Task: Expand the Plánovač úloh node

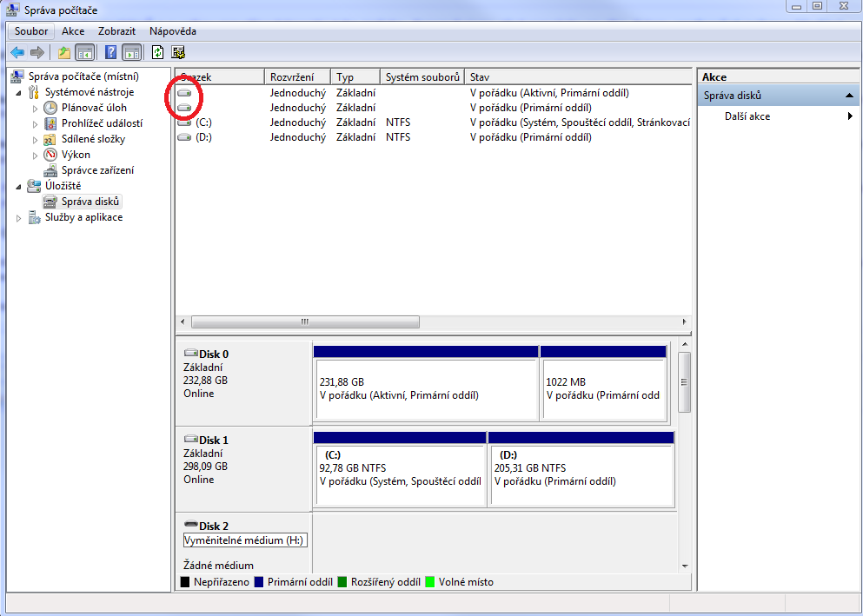Action: (35, 109)
